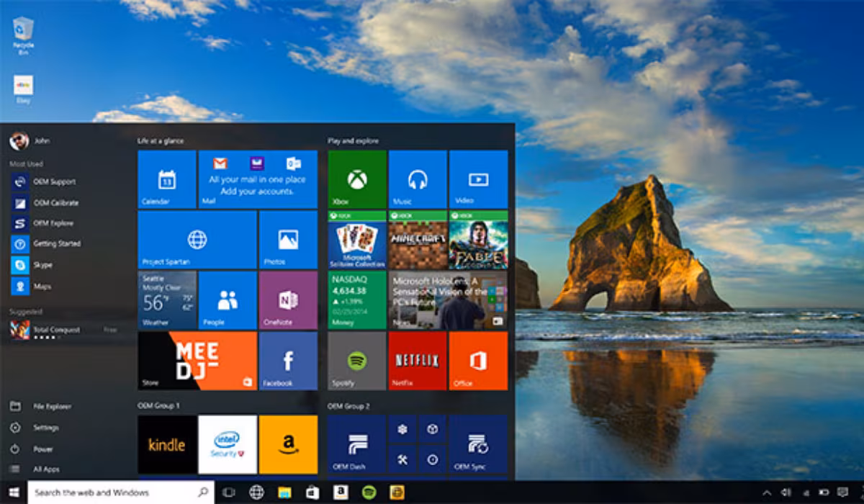Screen dimensions: 864x504
Task: Click the OEM Group 2 header
Action: [348, 406]
